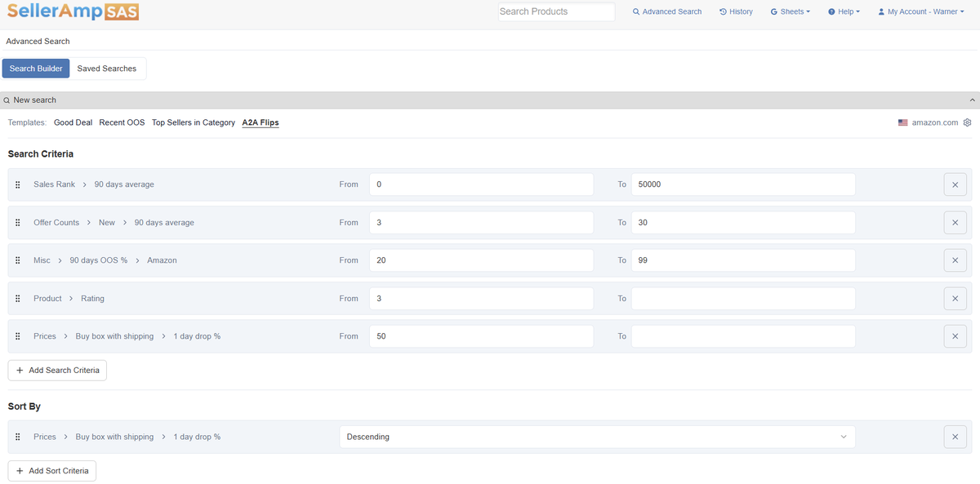The image size is (980, 484).
Task: Remove the sort criteria row
Action: (955, 437)
